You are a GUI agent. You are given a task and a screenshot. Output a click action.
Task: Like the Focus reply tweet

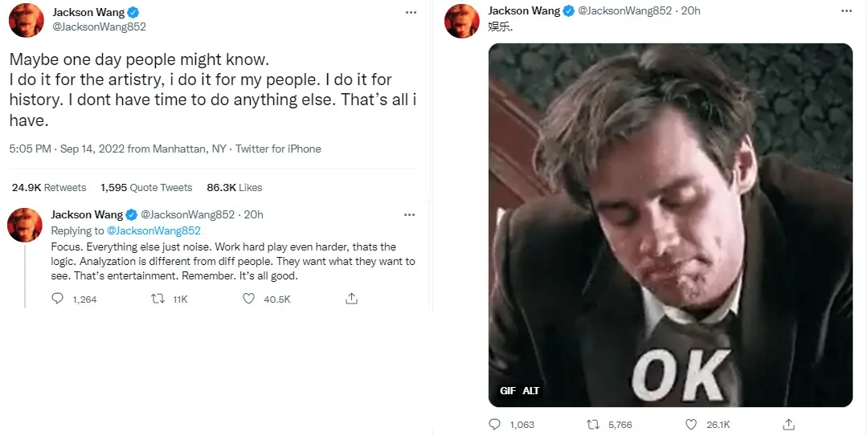click(251, 299)
